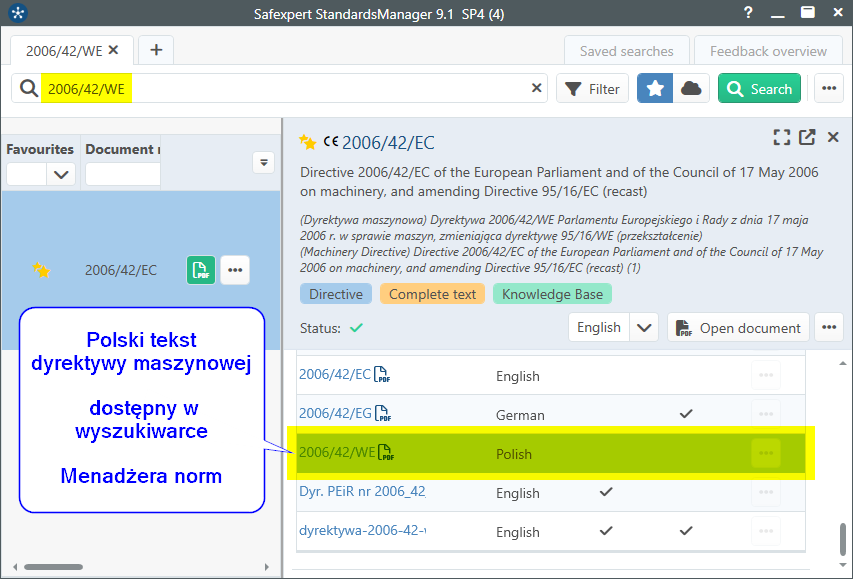Select the Knowledge Base tag
Screen dimensions: 853x579
pos(552,294)
